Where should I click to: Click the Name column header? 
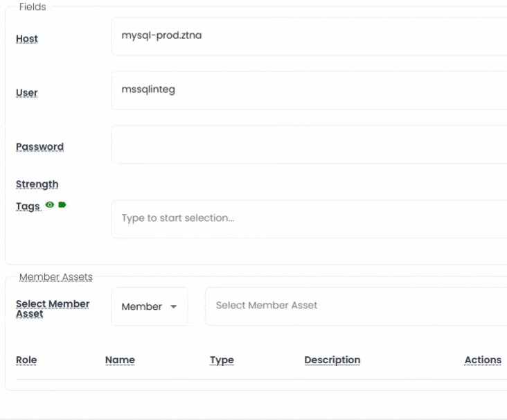click(x=120, y=360)
